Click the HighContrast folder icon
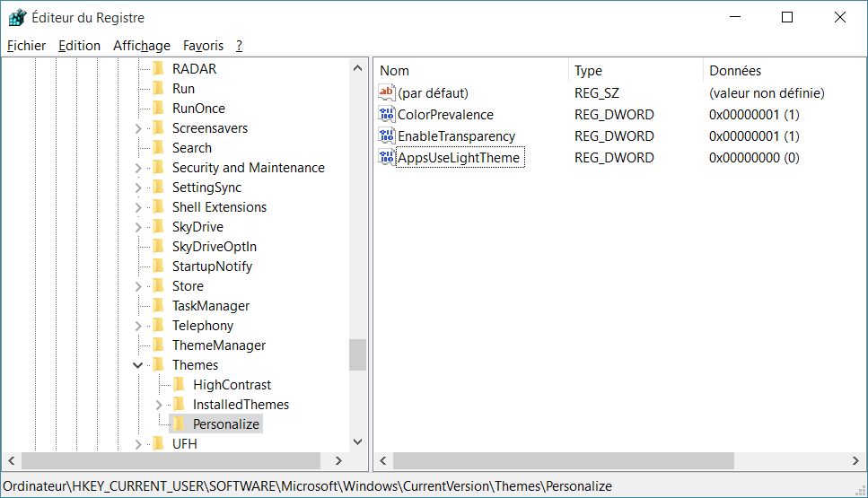 pos(179,385)
